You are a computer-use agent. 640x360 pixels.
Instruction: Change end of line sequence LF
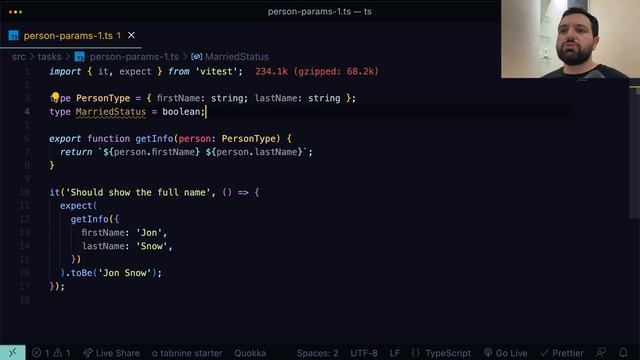(x=395, y=353)
